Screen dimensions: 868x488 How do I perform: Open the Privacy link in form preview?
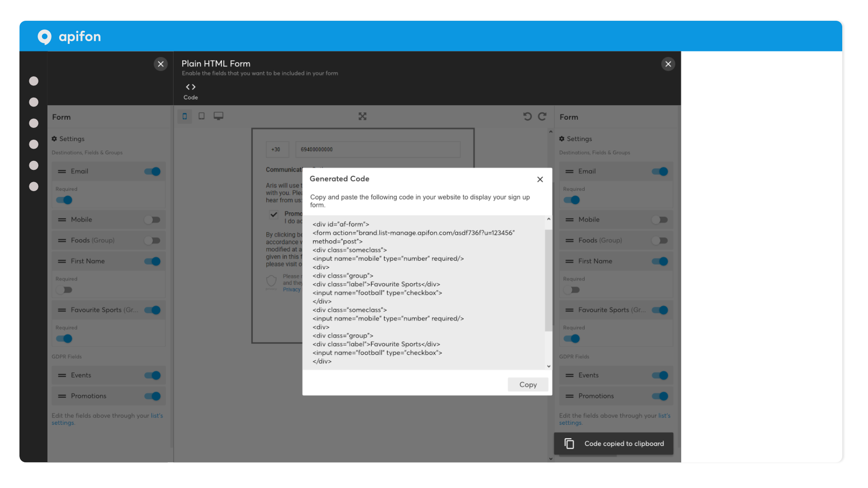(x=292, y=290)
